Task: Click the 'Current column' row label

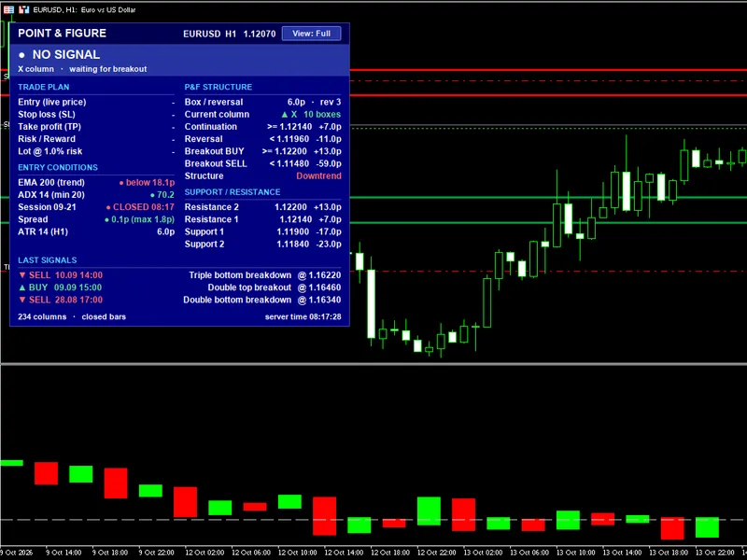Action: [217, 114]
